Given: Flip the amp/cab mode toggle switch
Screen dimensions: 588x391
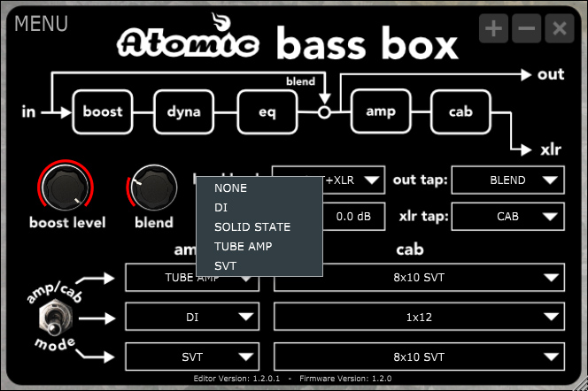Looking at the screenshot, I should click(x=56, y=318).
